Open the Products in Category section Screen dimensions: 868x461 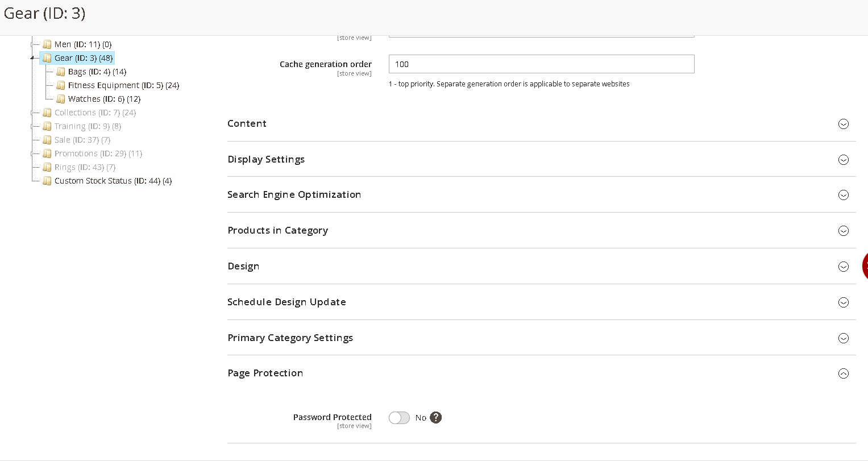pos(843,231)
